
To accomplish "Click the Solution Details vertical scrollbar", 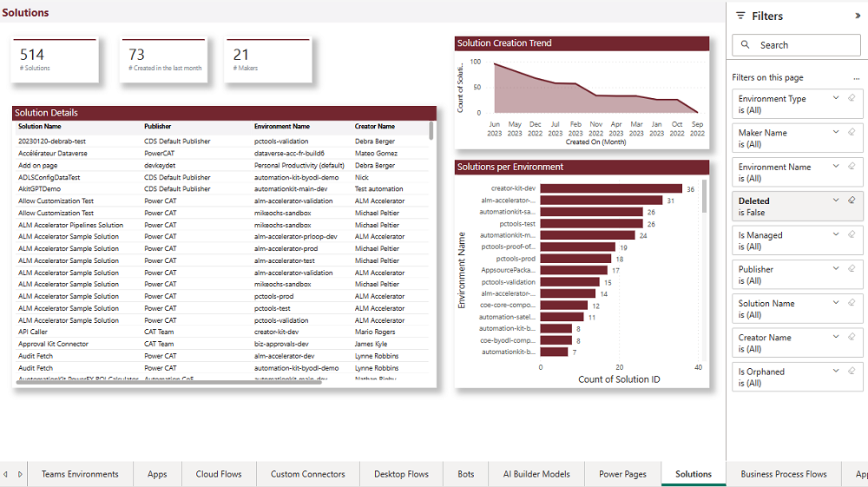I will tap(431, 130).
